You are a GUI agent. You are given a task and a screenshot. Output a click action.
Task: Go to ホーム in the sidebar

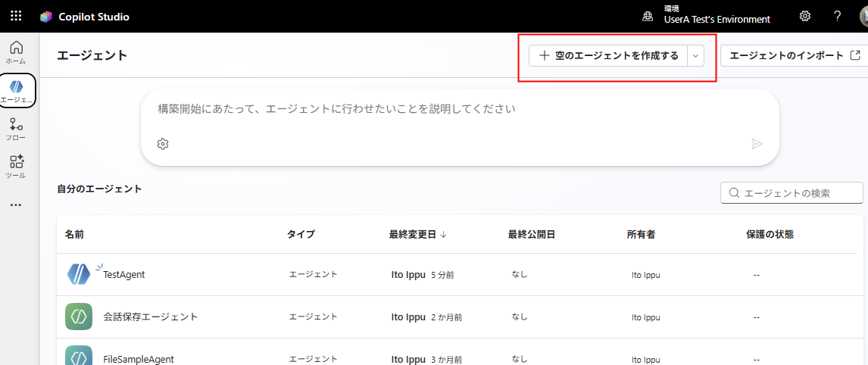[16, 51]
